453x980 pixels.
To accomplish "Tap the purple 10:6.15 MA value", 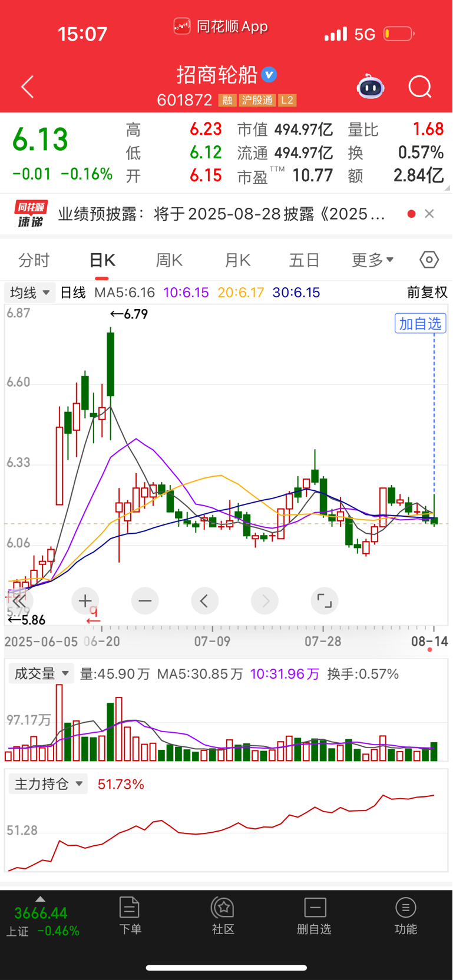I will (186, 293).
